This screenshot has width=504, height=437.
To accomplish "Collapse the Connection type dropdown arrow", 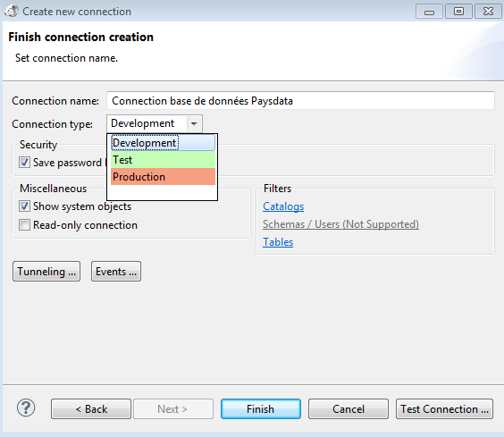I will tap(194, 123).
